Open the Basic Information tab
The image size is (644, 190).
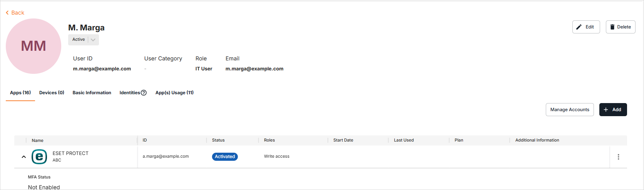click(x=92, y=93)
